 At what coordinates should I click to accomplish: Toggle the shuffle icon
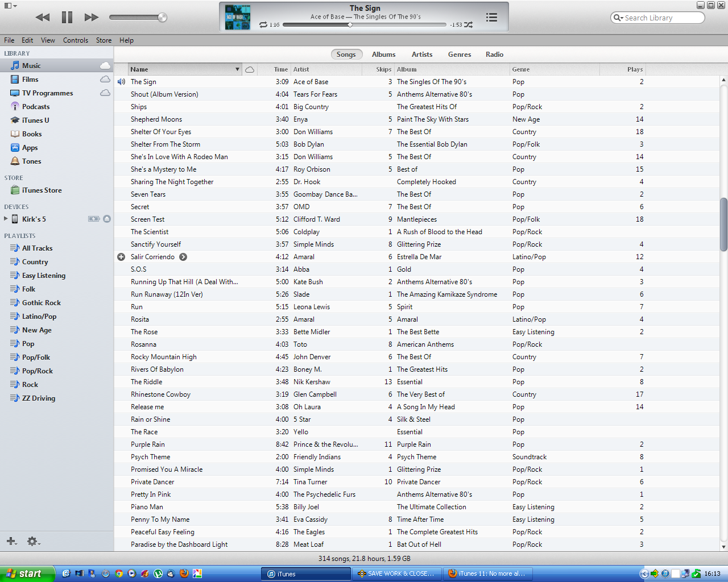click(468, 25)
